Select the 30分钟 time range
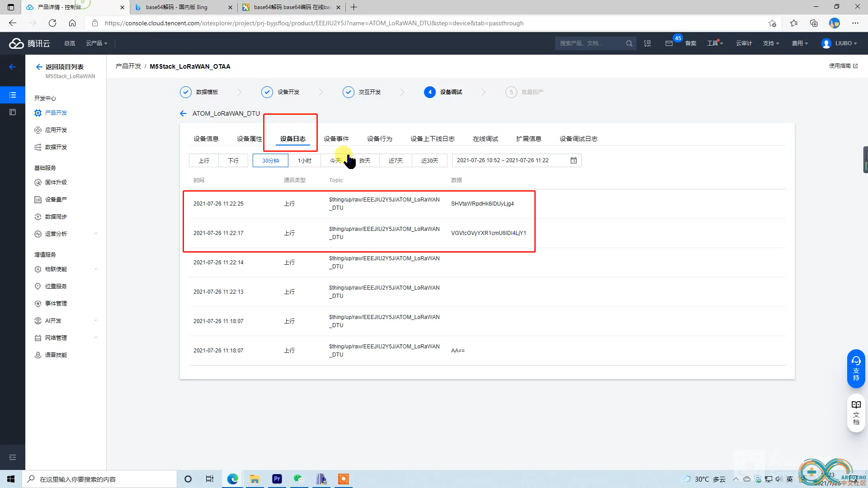The width and height of the screenshot is (868, 488). (x=270, y=160)
